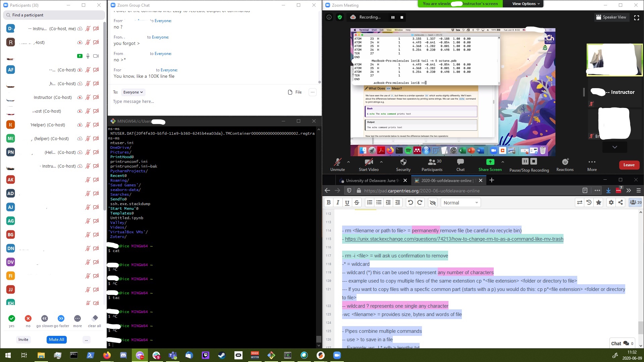Toggle Mute All participants button
This screenshot has width=644, height=362.
pyautogui.click(x=56, y=340)
